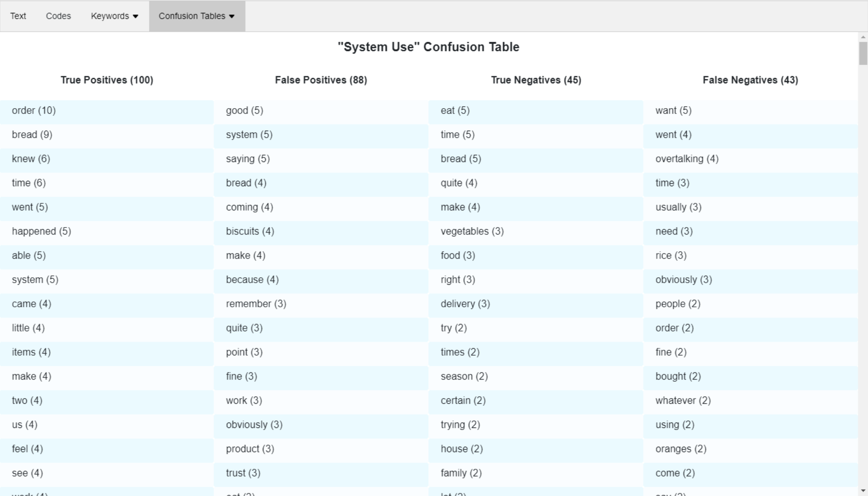The height and width of the screenshot is (496, 868).
Task: Click the good (5) false positive row
Action: [x=321, y=110]
